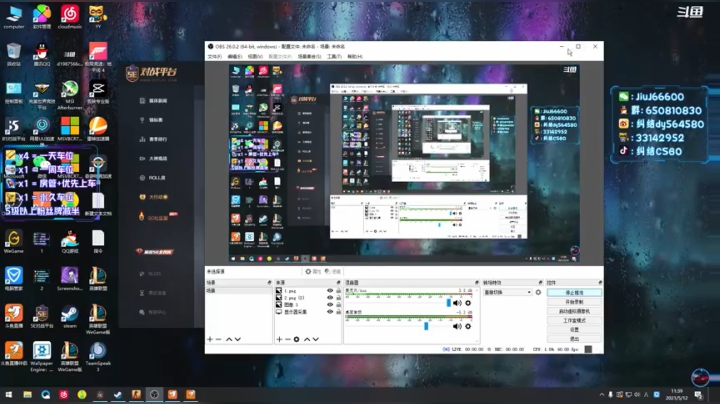Open MSI Afterburner desktop shortcut
This screenshot has width=720, height=404.
tap(70, 95)
